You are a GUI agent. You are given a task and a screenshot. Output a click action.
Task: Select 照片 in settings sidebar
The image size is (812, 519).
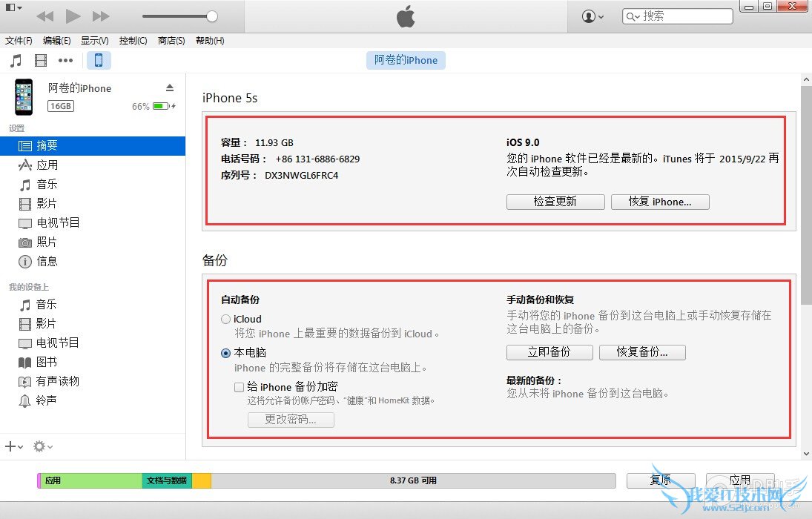(x=93, y=242)
